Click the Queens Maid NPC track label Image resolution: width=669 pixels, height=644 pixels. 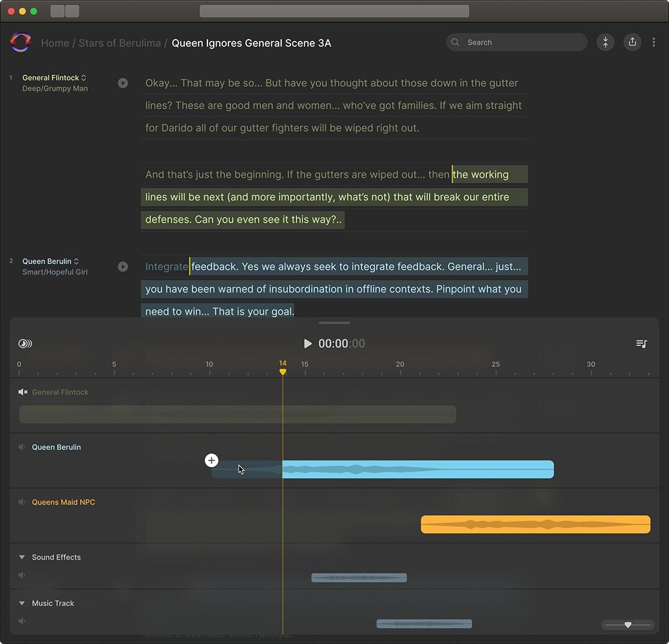click(x=64, y=502)
